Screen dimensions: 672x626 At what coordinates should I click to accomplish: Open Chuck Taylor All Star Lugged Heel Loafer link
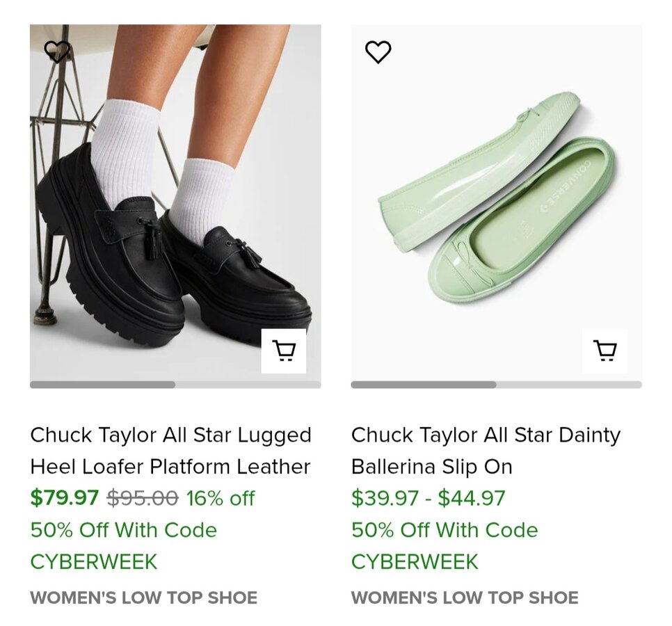coord(170,451)
